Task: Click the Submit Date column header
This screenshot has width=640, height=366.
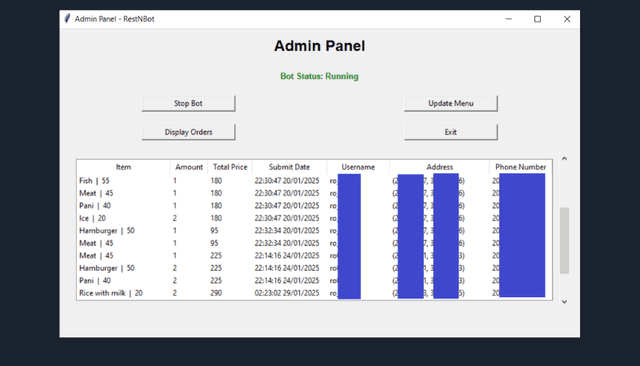Action: [289, 167]
